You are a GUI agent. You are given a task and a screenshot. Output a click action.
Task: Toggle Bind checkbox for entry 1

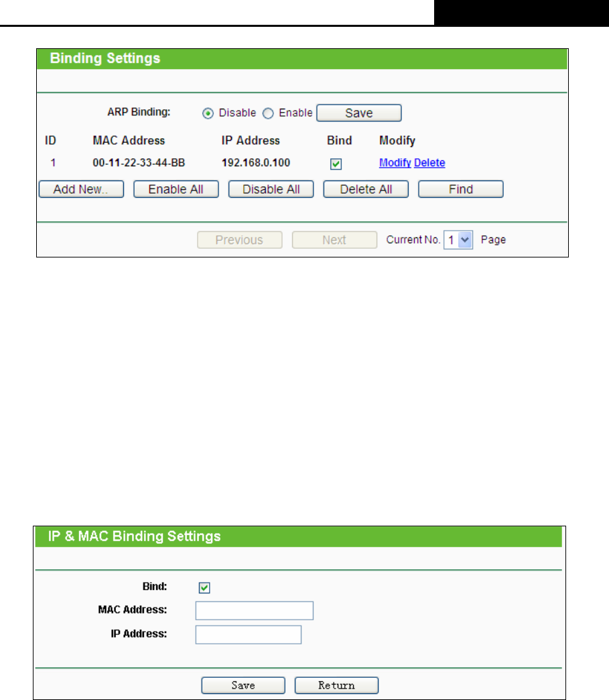coord(336,164)
